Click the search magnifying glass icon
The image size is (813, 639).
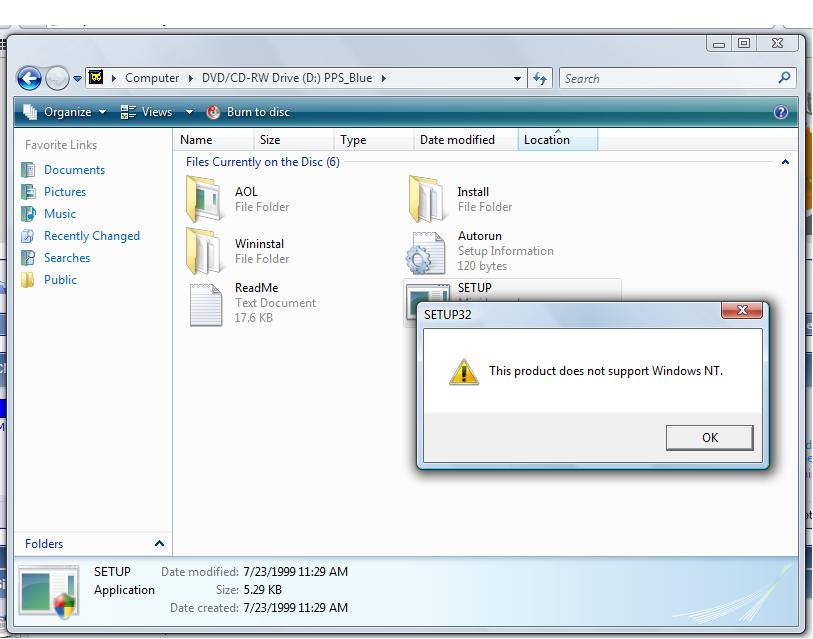click(x=784, y=78)
